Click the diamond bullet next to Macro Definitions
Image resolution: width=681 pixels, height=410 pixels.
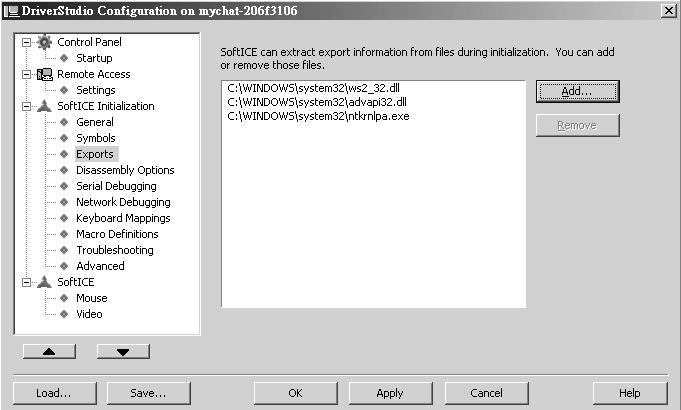64,234
